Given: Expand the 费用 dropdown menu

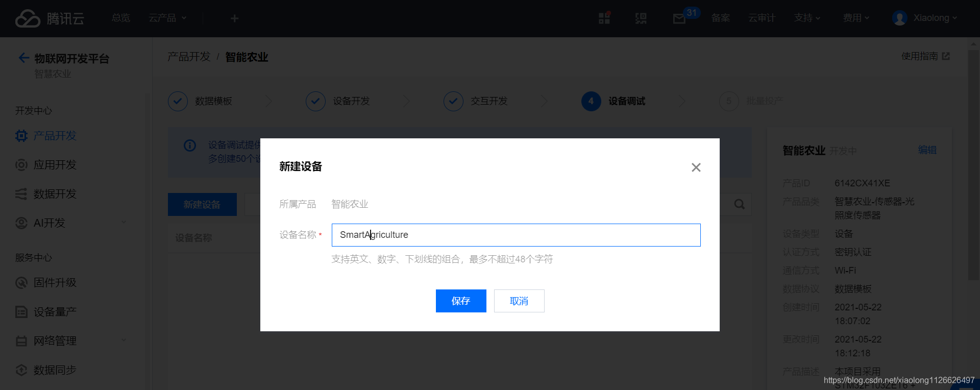Looking at the screenshot, I should click(x=856, y=18).
